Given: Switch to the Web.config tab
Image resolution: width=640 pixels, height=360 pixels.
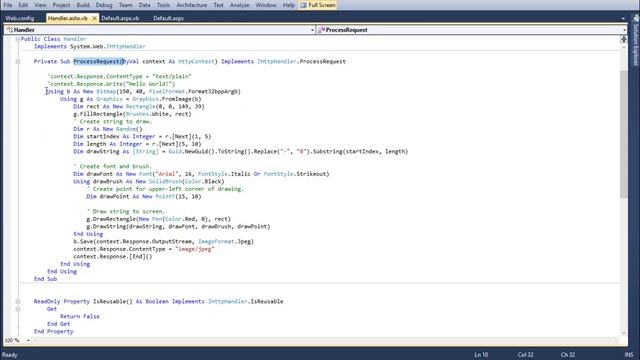Looking at the screenshot, I should (20, 18).
